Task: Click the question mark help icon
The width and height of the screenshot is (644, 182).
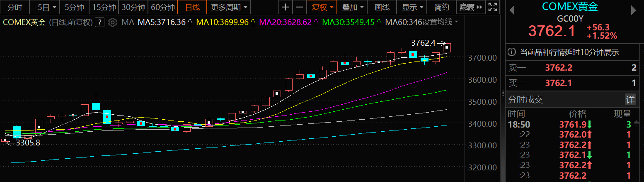Action: (x=99, y=22)
